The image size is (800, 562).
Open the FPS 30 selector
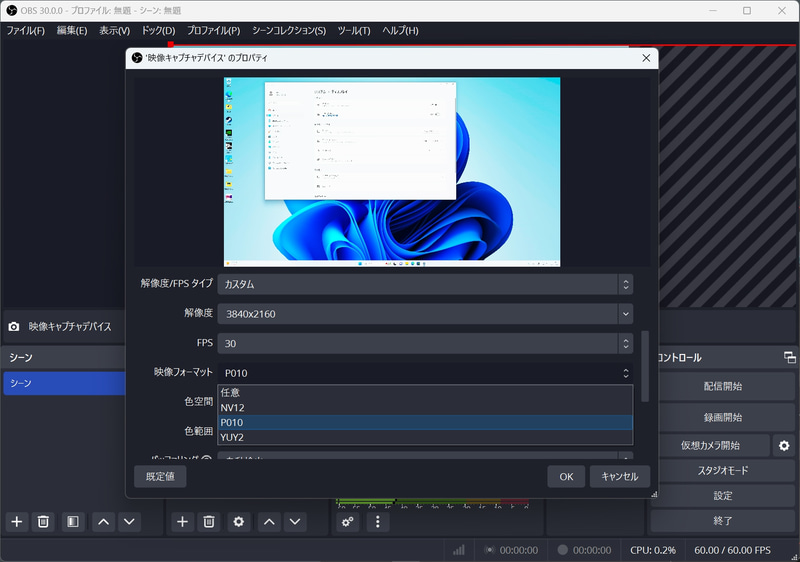[425, 343]
